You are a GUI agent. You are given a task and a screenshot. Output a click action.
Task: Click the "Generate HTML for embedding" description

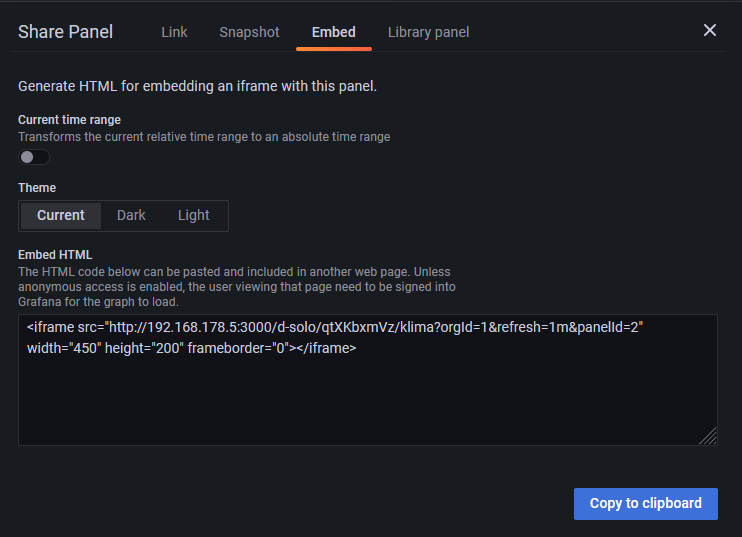(197, 86)
